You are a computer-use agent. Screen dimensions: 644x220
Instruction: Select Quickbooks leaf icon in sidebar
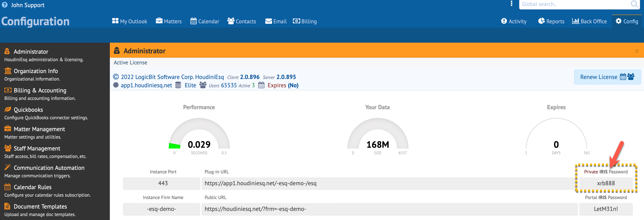coord(8,109)
